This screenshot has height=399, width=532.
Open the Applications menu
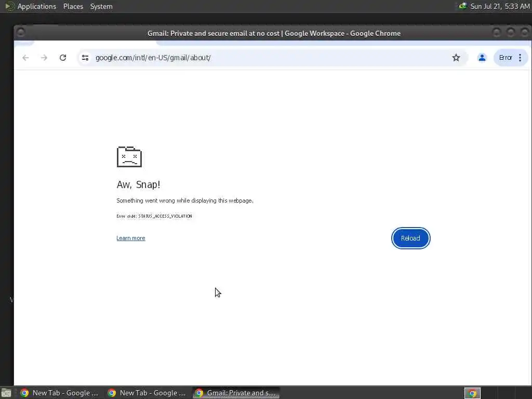37,6
